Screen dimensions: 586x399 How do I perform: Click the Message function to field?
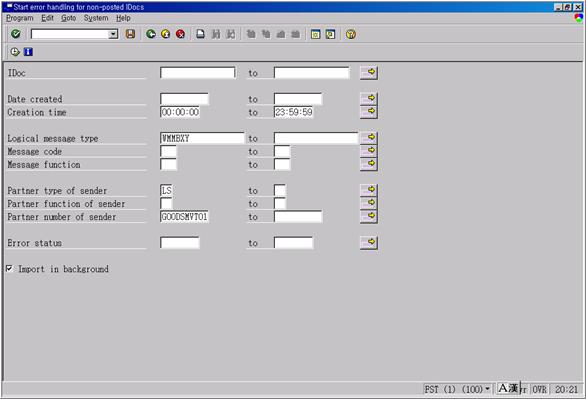point(282,164)
